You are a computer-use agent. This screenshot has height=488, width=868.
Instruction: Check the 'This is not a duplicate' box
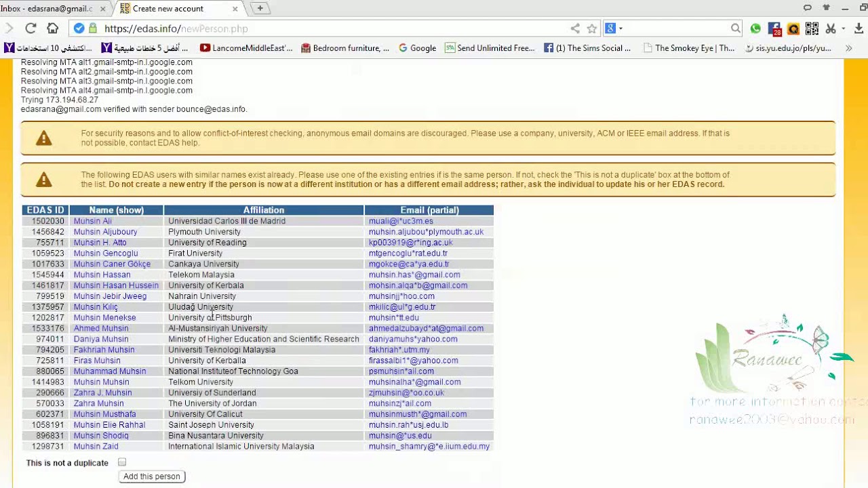(x=122, y=462)
